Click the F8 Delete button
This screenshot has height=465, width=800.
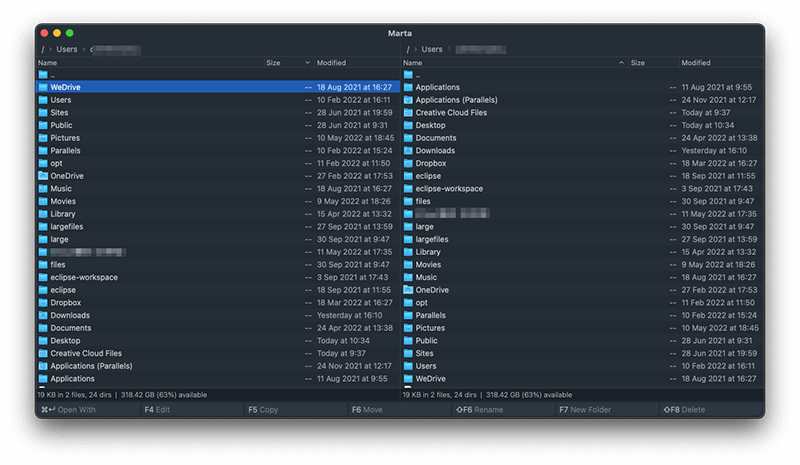(x=684, y=410)
